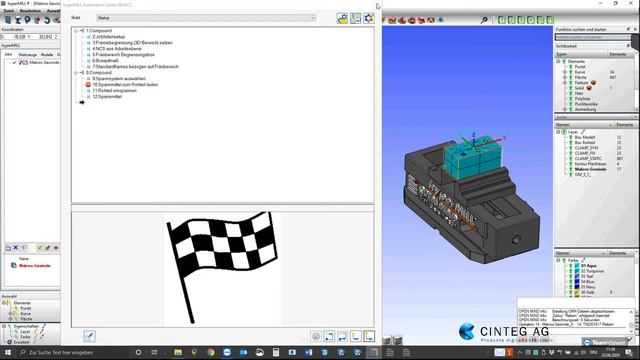Toggle visibility of layer CLAMP_FIX
Image resolution: width=640 pixels, height=360 pixels.
(x=571, y=153)
